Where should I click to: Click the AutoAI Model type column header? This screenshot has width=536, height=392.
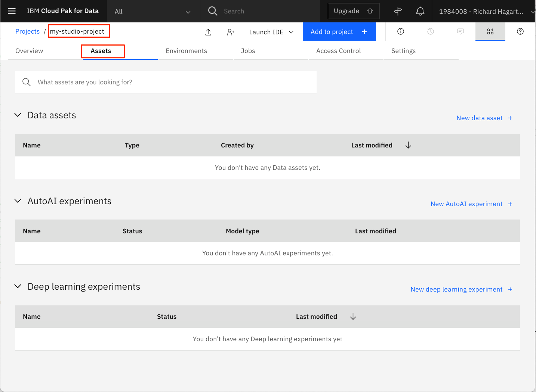[x=242, y=231]
